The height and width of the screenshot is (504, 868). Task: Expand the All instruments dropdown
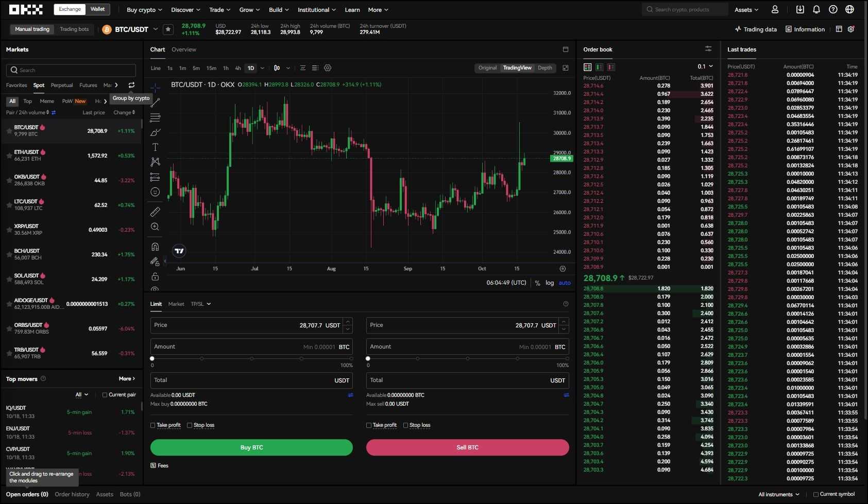coord(778,494)
